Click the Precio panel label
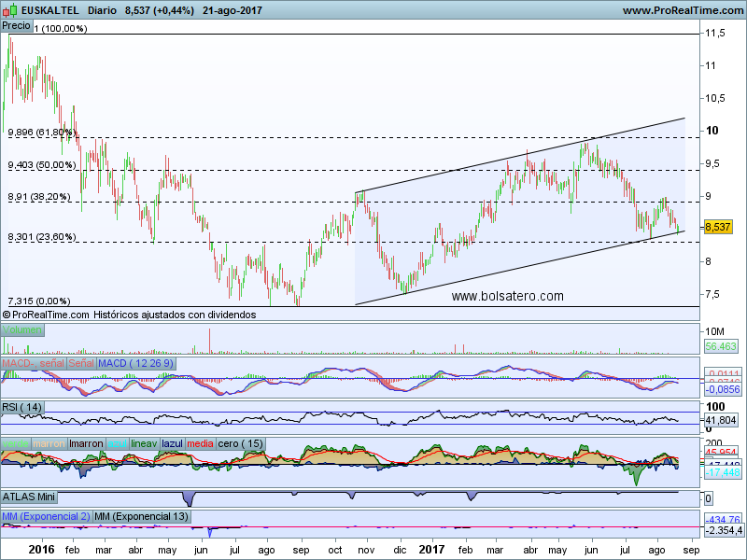Screen dimensions: 747x560 (x=17, y=26)
